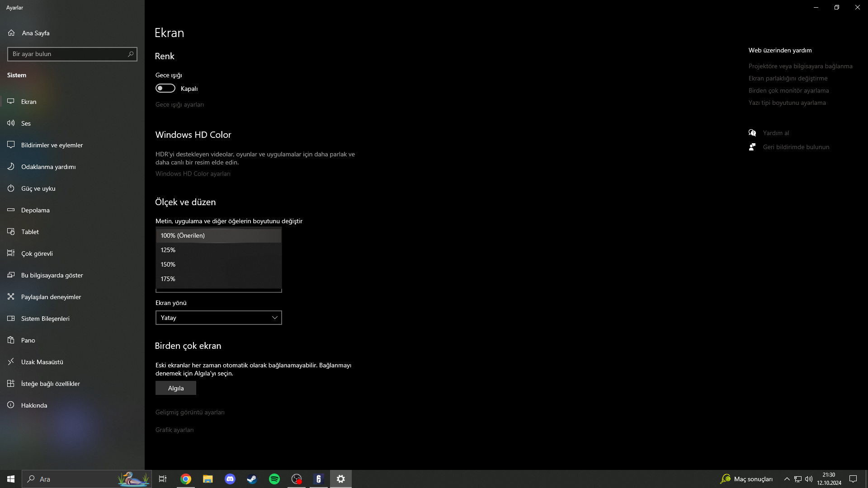The image size is (868, 488).
Task: Open Depolama drive icon
Action: pos(11,210)
